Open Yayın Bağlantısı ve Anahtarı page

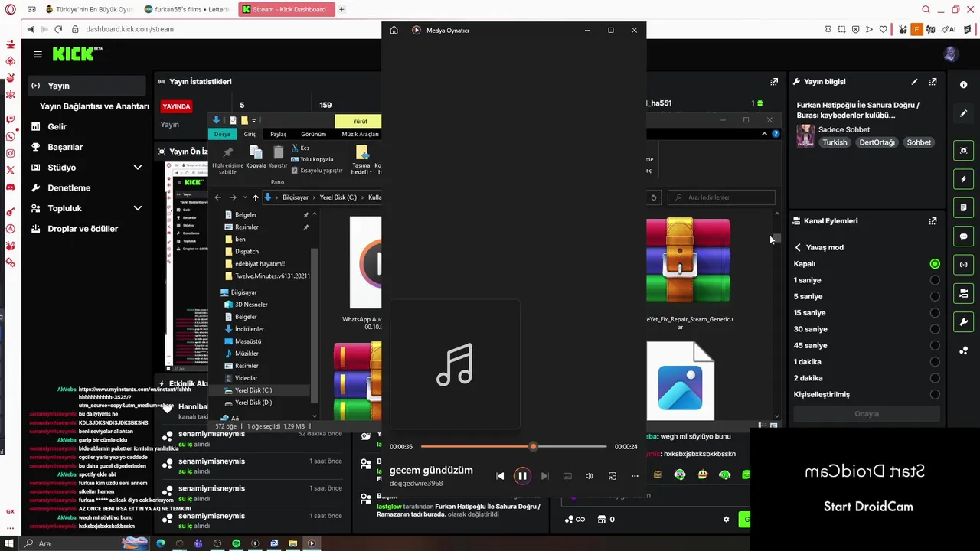tap(94, 106)
